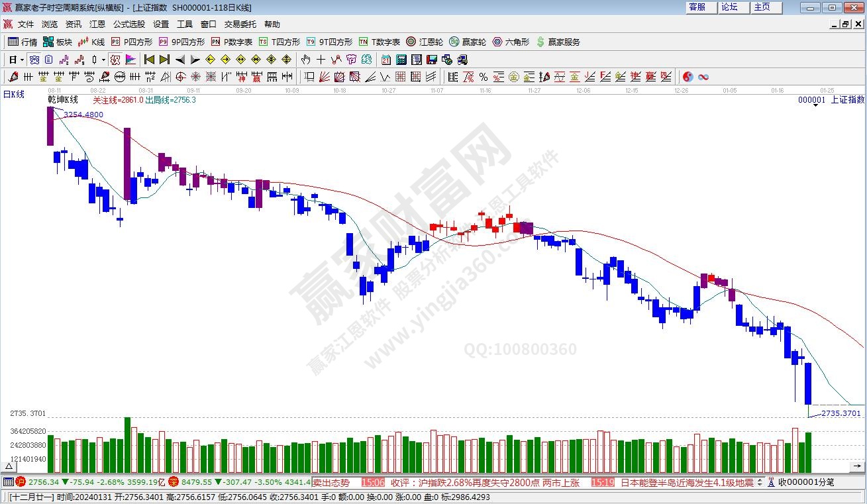Click the percent symbol drawing tool
This screenshot has width=867, height=504.
[x=484, y=77]
